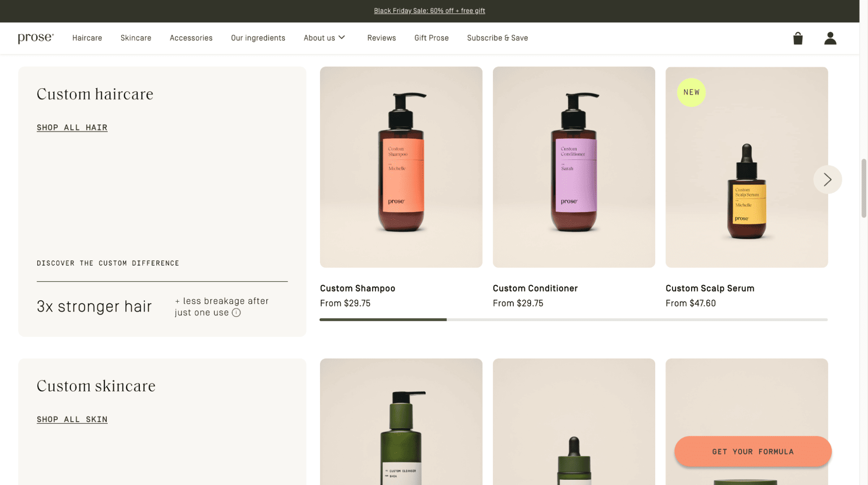Viewport: 868px width, 485px height.
Task: Advance carousel with the right arrow
Action: coord(827,179)
